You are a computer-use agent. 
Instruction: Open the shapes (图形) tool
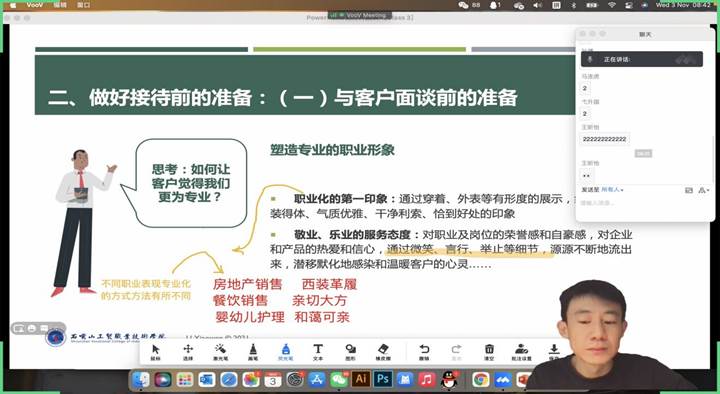pyautogui.click(x=350, y=352)
